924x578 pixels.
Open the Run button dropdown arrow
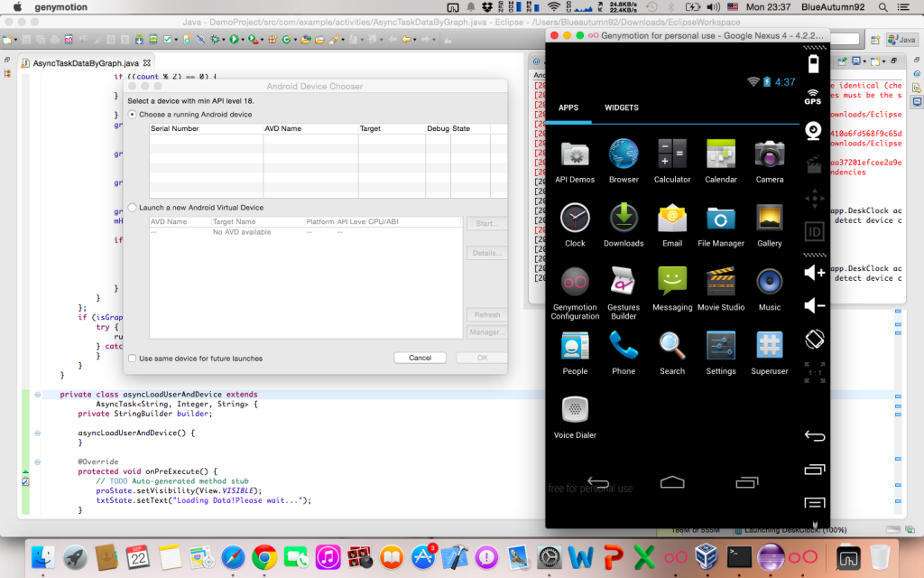[x=242, y=40]
